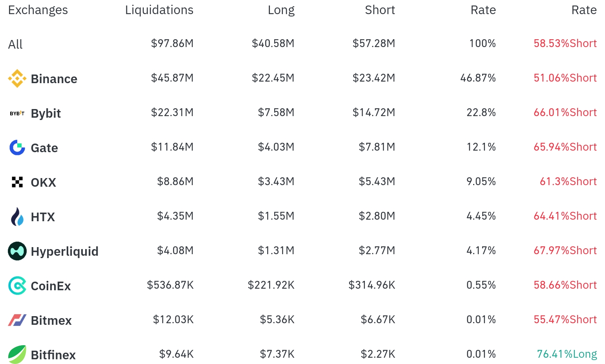Screen dimensions: 605x364
Task: Open the Binance exchange name link
Action: (54, 79)
